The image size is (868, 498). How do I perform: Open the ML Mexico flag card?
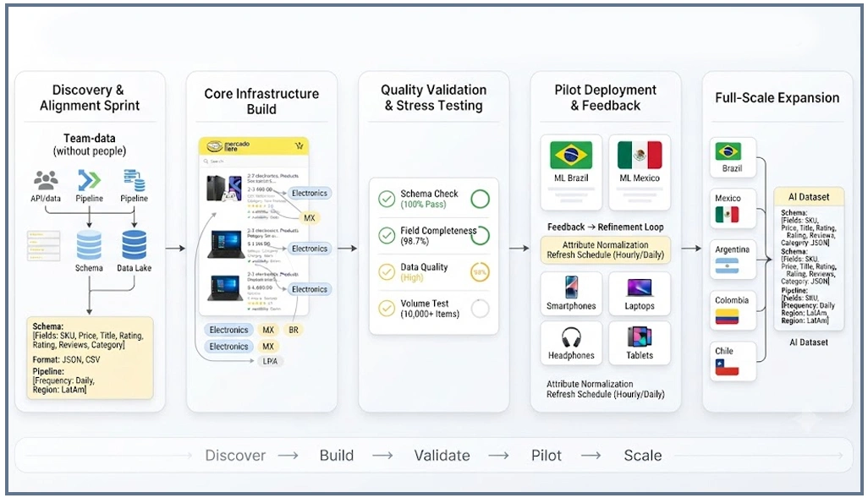point(640,172)
